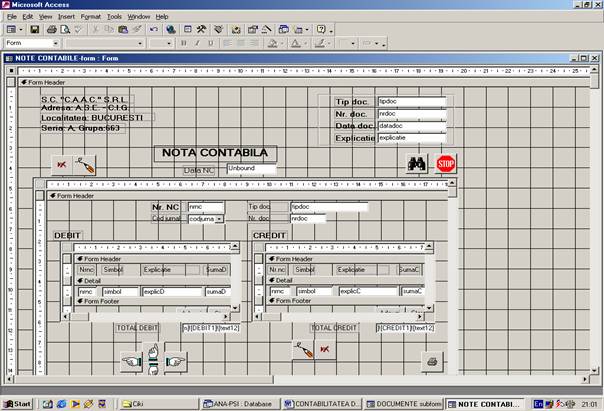Open Print Preview from the toolbar
Viewport: 604px width, 411px height.
click(65, 30)
